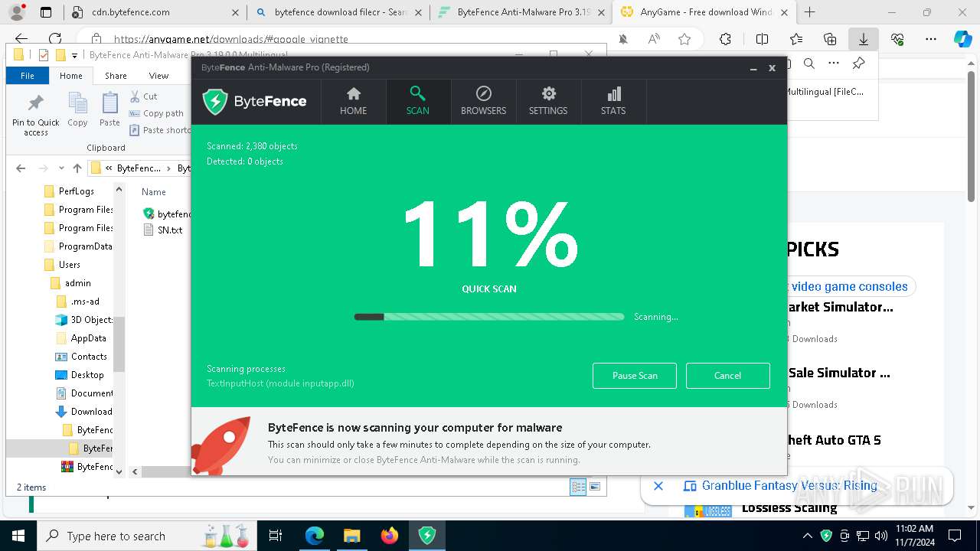Switch to bytefence download filecr search tab

(x=339, y=12)
